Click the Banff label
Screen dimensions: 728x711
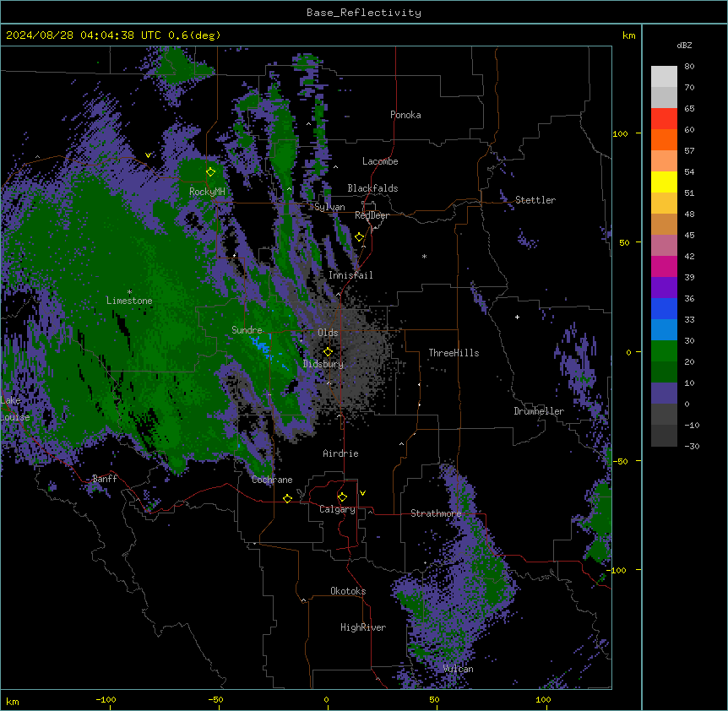105,479
